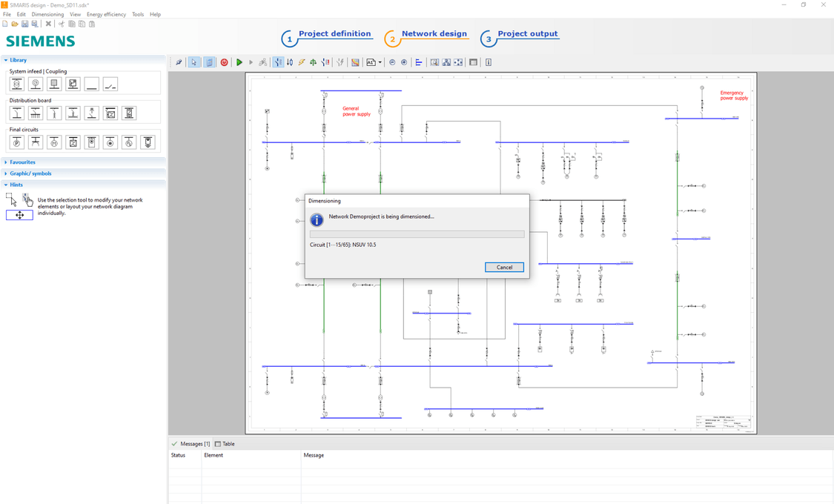834x504 pixels.
Task: Pick the motor final circuit symbol
Action: [53, 142]
